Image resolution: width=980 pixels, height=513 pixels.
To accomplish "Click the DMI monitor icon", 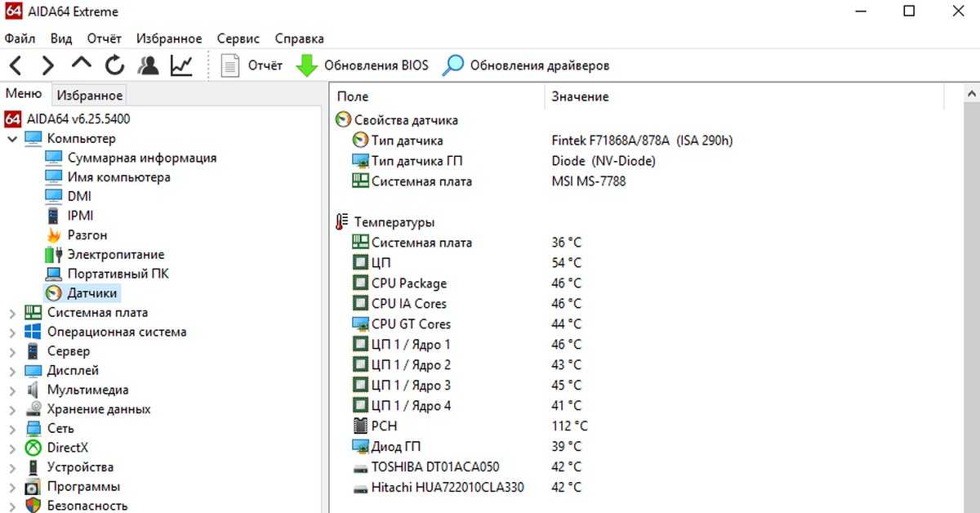I will 54,196.
